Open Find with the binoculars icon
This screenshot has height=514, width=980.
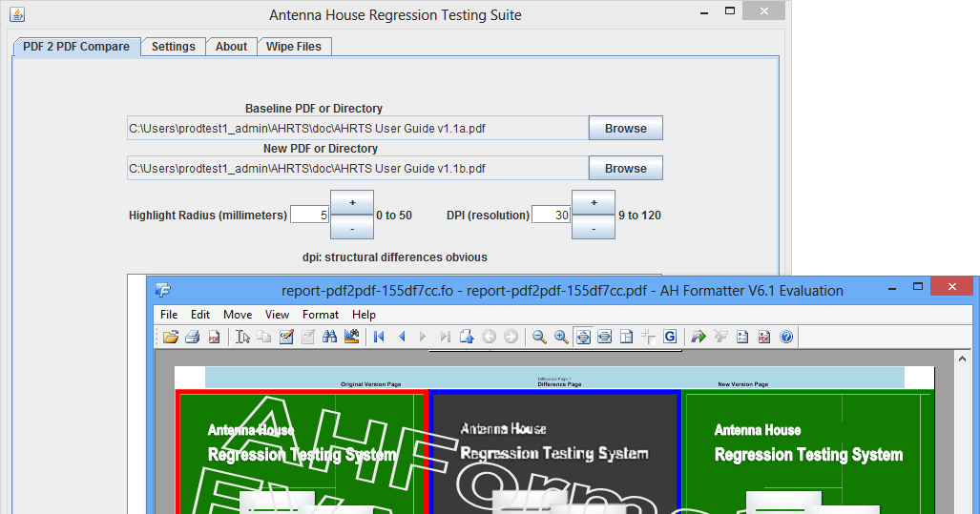(x=329, y=338)
